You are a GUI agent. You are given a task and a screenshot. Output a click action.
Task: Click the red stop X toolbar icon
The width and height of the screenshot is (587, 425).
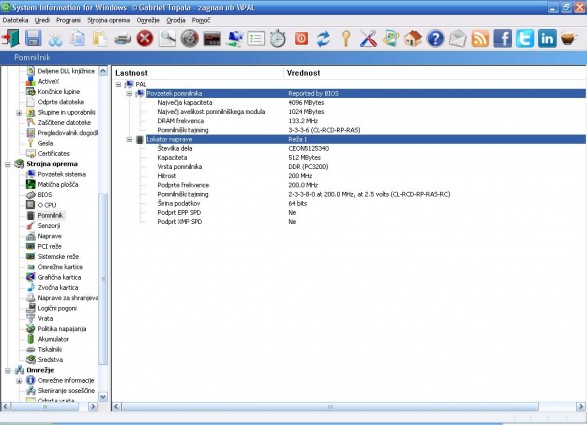coord(145,39)
